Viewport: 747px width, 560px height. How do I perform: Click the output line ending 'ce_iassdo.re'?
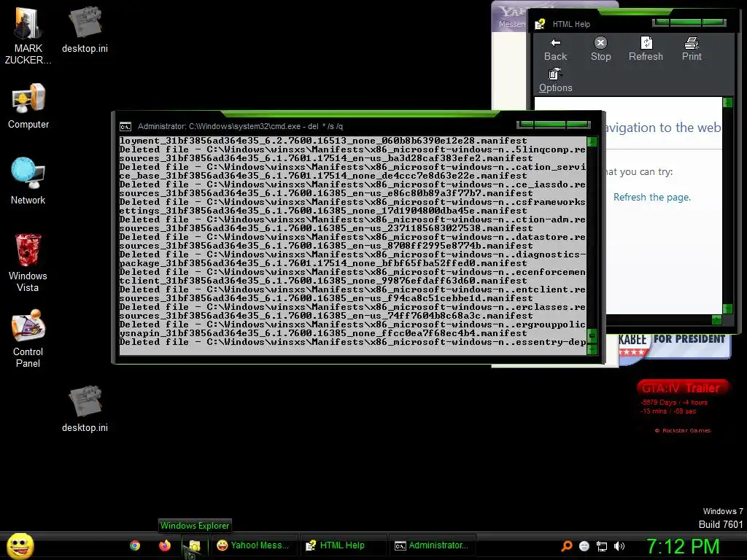(352, 184)
